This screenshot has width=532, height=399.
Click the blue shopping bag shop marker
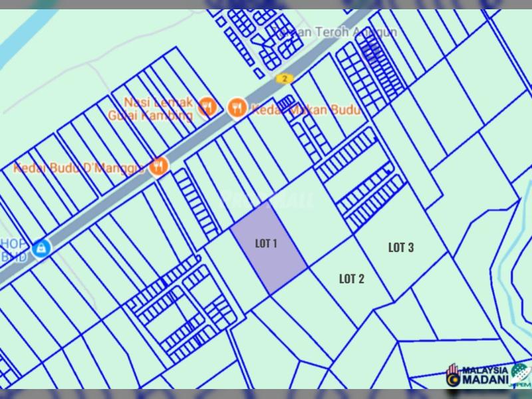pyautogui.click(x=41, y=247)
